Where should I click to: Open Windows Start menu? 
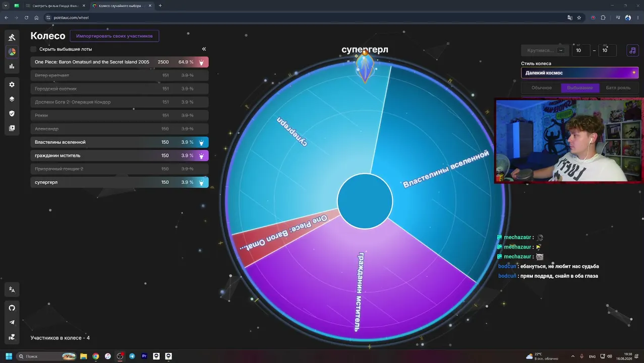click(x=9, y=356)
